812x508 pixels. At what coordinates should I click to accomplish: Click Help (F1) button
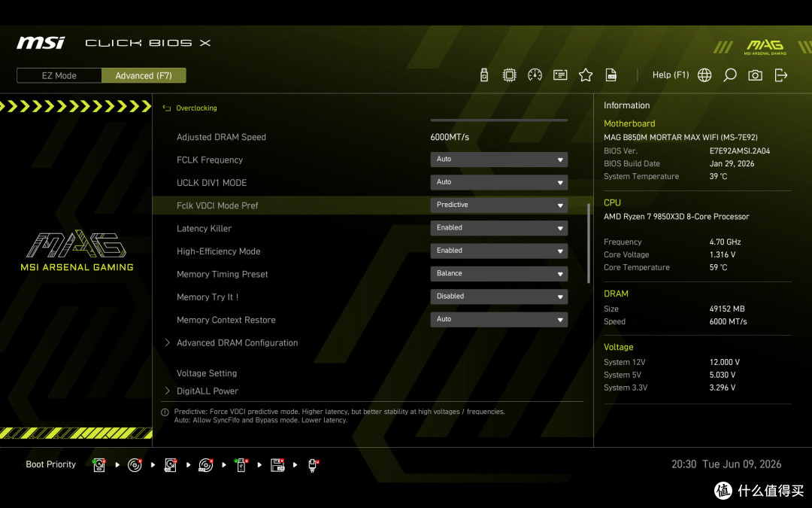pyautogui.click(x=671, y=75)
